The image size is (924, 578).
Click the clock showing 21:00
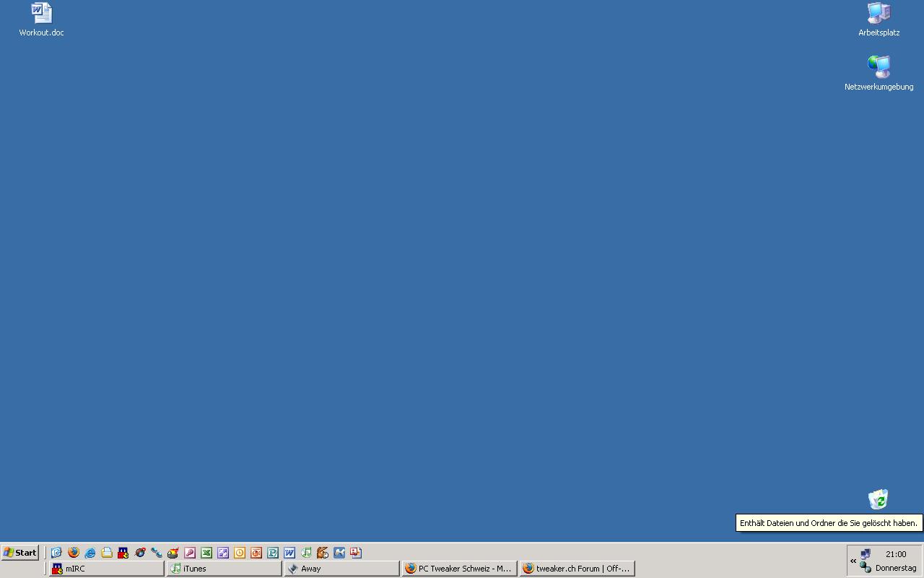pos(896,554)
